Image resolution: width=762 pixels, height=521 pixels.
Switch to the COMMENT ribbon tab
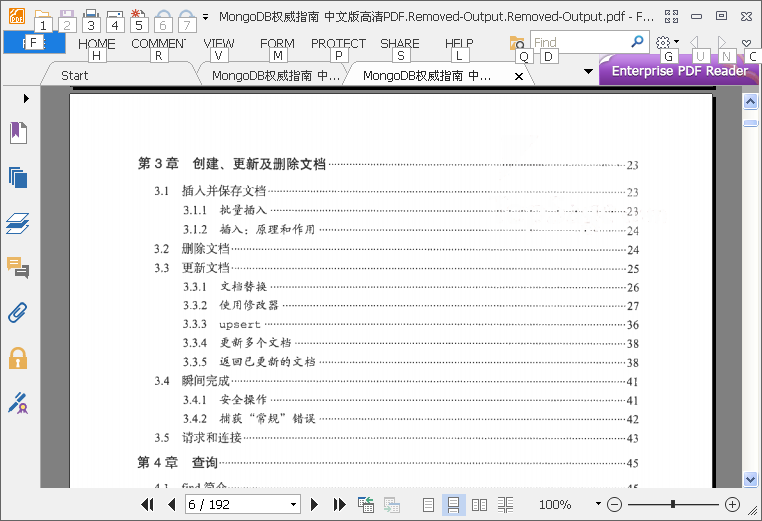(158, 44)
